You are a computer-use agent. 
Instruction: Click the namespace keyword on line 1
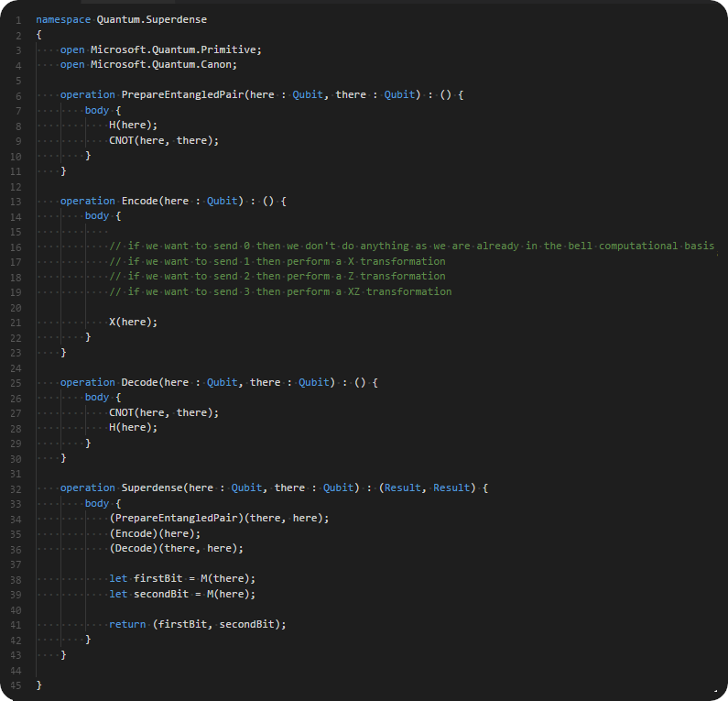pyautogui.click(x=63, y=19)
